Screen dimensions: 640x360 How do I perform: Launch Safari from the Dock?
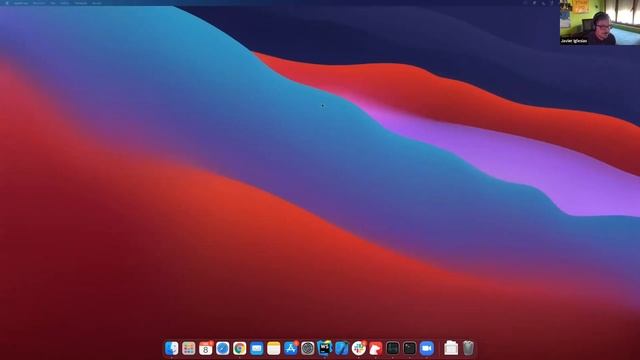[222, 348]
